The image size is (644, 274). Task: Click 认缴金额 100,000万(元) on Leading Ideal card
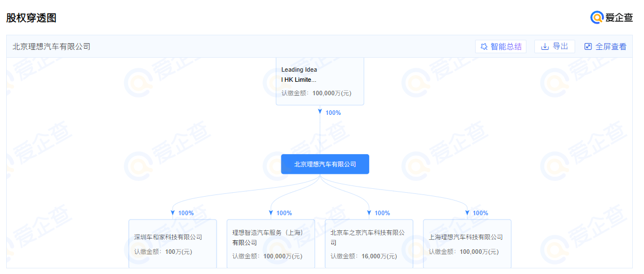[x=316, y=93]
